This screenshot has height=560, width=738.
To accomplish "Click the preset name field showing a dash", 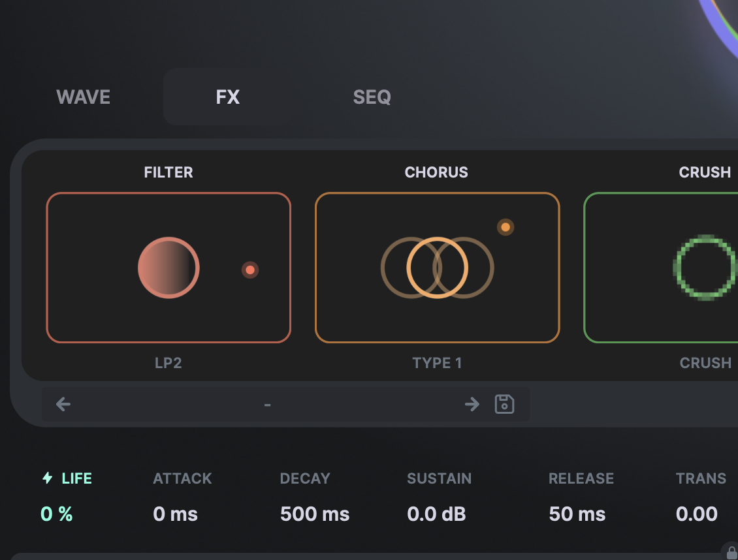I will tap(268, 405).
